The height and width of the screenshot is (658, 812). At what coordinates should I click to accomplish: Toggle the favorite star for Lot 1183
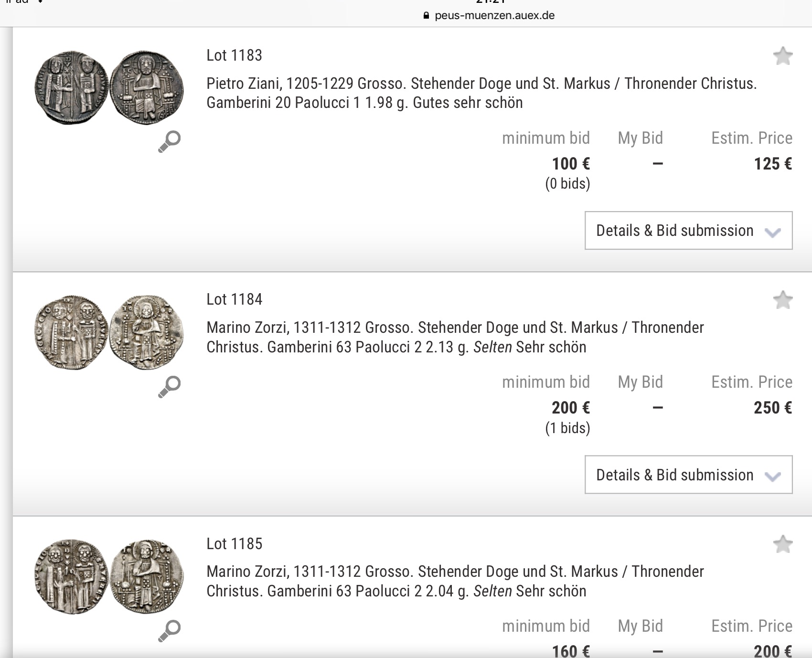783,56
